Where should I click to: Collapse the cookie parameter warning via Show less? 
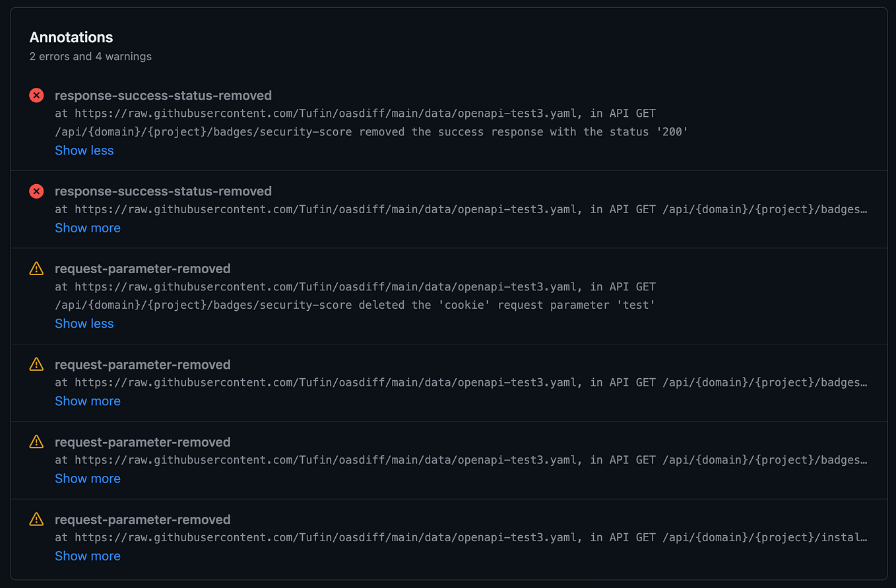tap(84, 323)
